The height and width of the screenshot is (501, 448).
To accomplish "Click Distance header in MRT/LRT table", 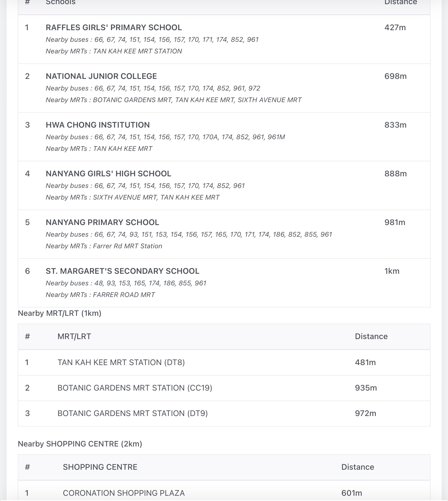I will (x=371, y=337).
